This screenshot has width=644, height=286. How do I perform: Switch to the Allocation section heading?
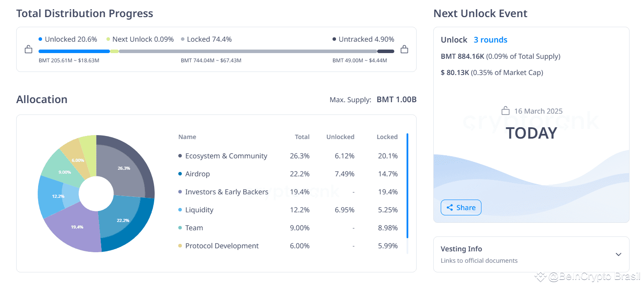click(42, 100)
